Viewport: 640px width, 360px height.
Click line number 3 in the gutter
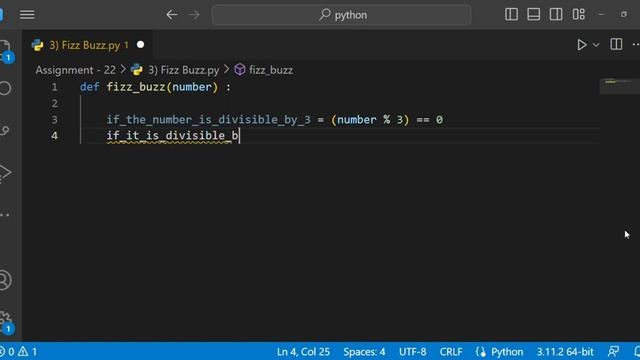[54, 120]
